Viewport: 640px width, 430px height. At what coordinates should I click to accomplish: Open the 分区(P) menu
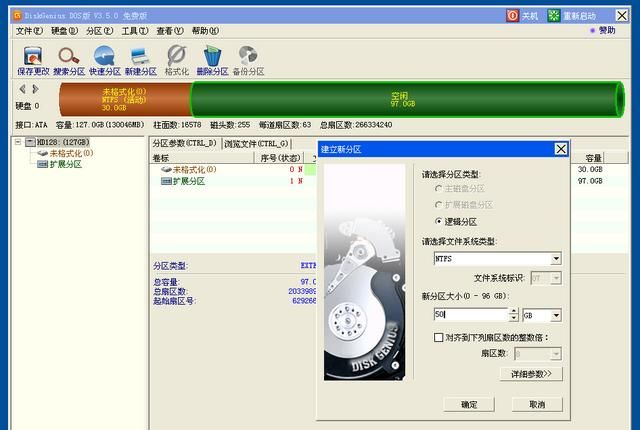100,31
